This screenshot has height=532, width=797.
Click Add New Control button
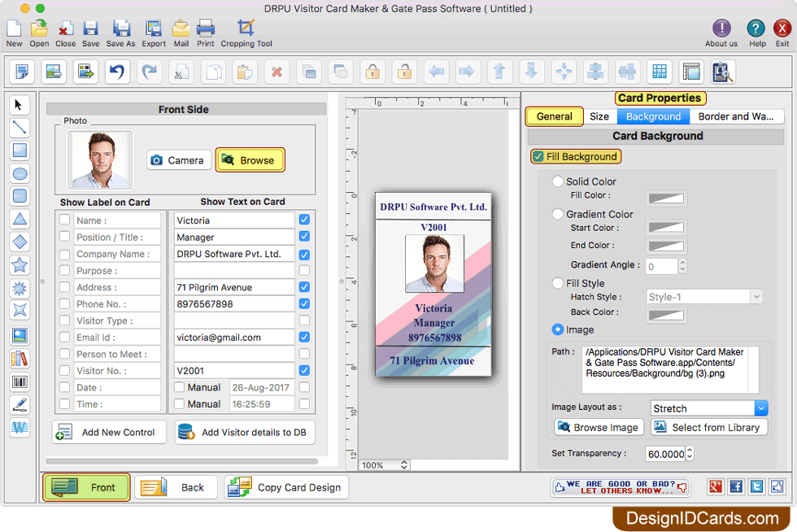(x=109, y=432)
